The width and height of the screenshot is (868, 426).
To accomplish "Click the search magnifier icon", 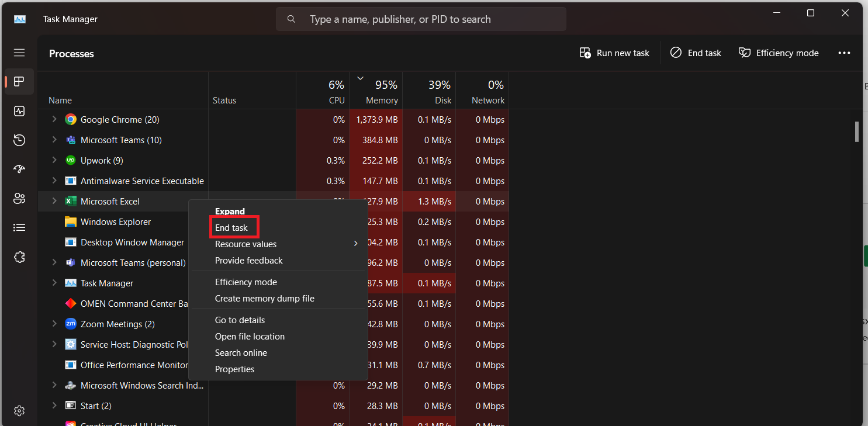I will click(x=291, y=19).
